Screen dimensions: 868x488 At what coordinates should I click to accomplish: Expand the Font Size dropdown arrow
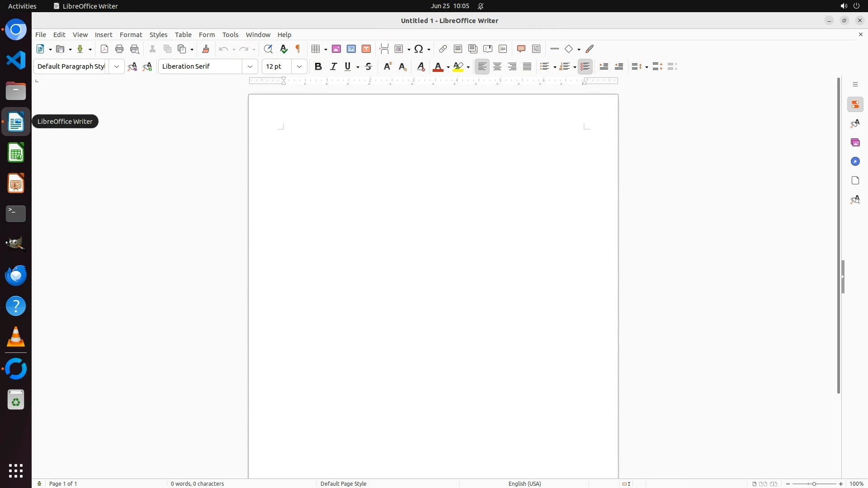[x=299, y=67]
